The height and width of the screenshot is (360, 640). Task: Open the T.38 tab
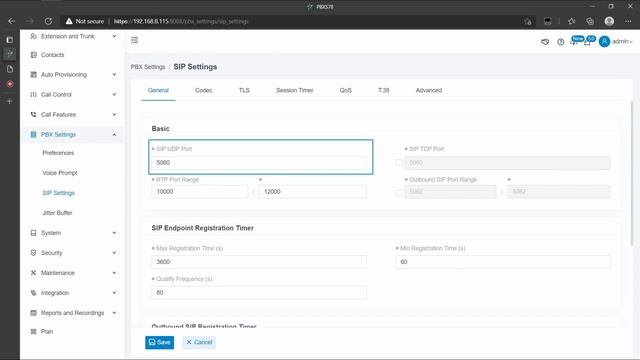[x=384, y=90]
